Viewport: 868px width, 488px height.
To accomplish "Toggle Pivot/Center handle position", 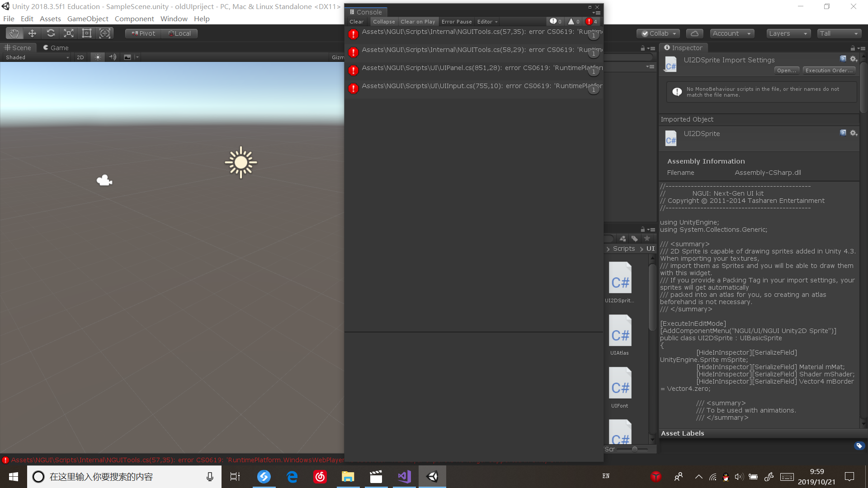I will pyautogui.click(x=143, y=33).
